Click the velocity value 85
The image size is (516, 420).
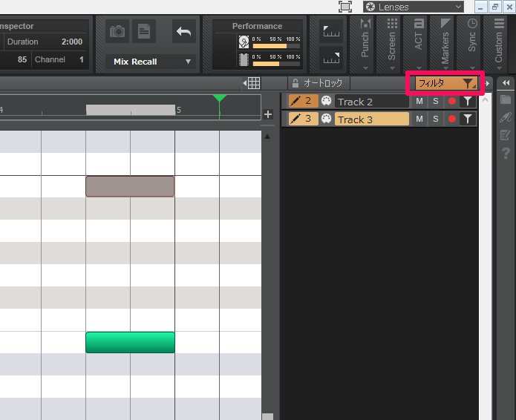22,59
